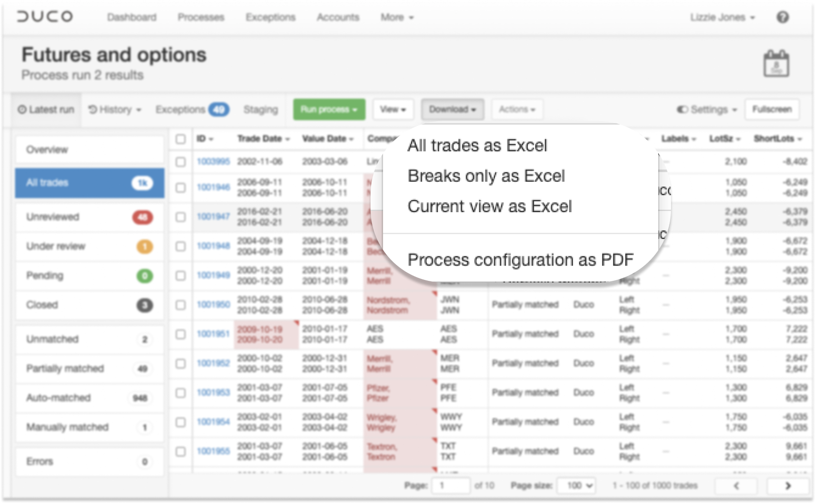Click the Duco logo

pos(45,17)
